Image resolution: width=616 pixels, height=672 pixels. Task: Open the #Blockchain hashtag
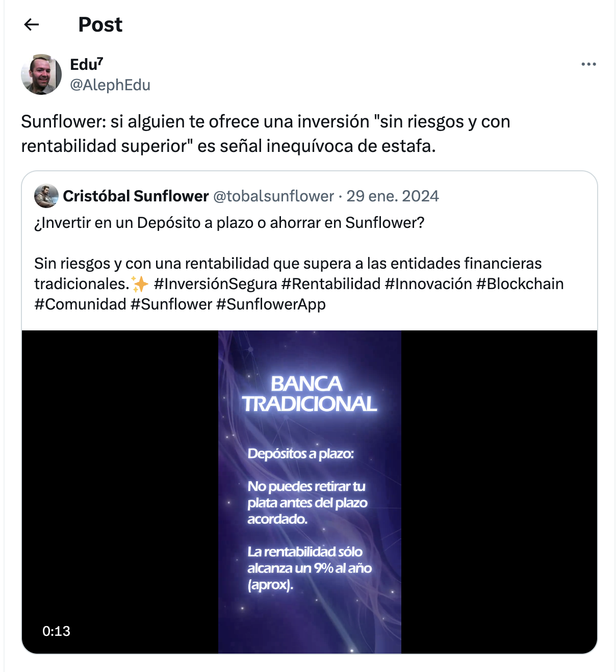tap(520, 283)
